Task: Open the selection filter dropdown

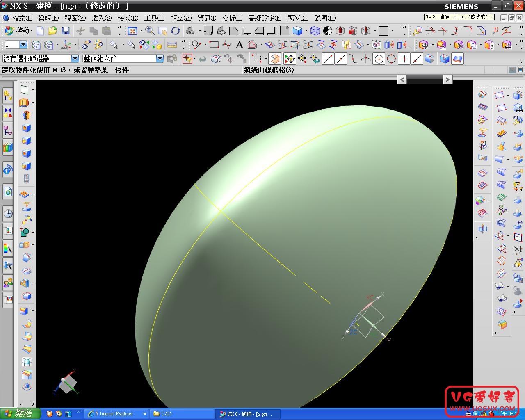Action: click(75, 59)
